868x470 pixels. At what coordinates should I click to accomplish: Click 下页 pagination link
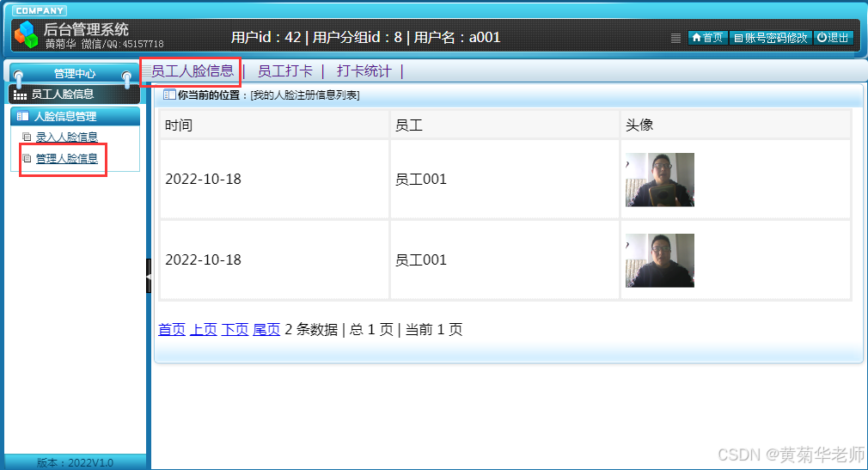235,329
